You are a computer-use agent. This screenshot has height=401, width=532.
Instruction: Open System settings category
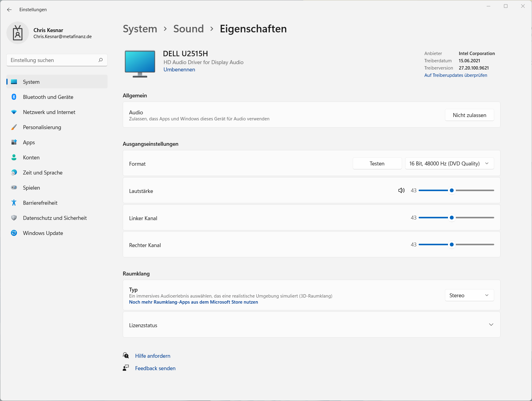pyautogui.click(x=57, y=82)
